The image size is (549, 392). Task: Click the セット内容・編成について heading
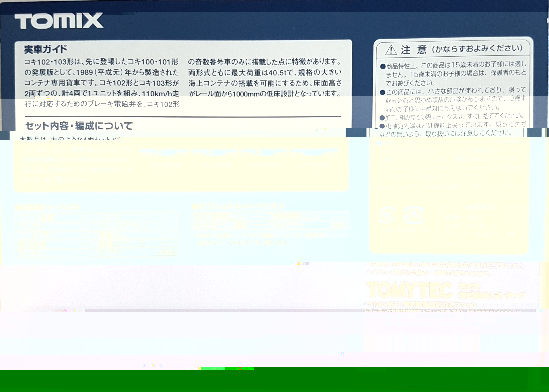tap(79, 126)
